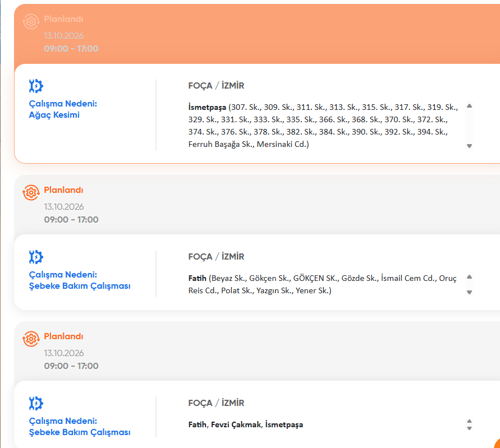500x448 pixels.
Task: Click FOÇA / İZMİR above the İsmetpaşa street list
Action: click(x=216, y=86)
